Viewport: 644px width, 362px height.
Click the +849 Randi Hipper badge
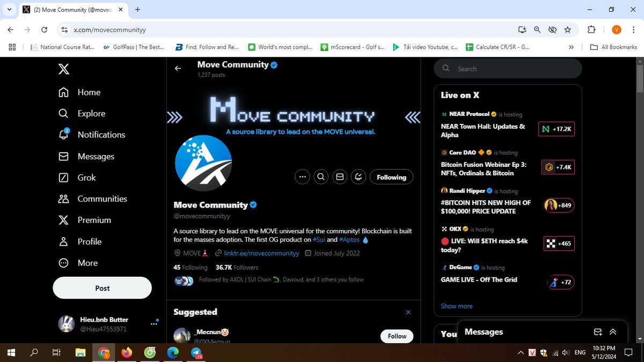[x=559, y=205]
